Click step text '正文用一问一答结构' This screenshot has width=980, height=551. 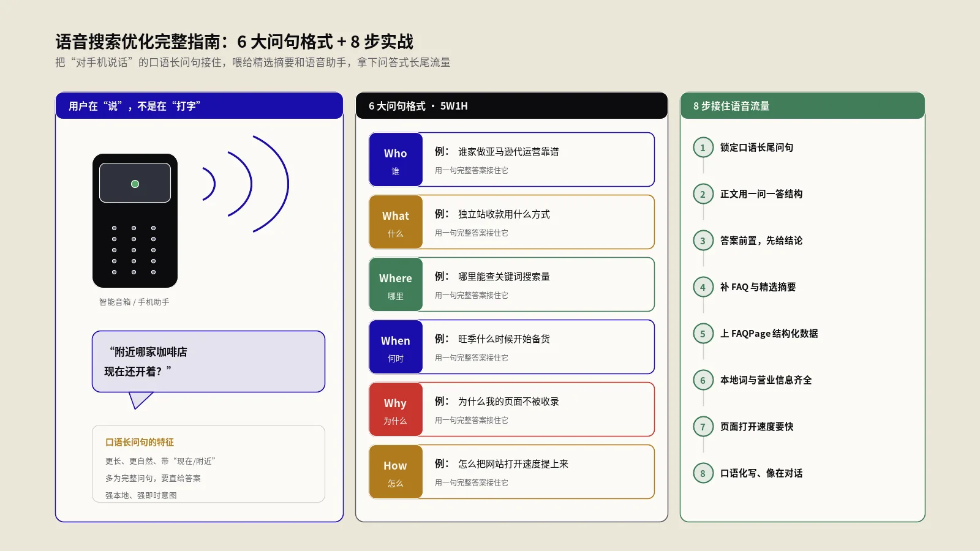pos(761,194)
